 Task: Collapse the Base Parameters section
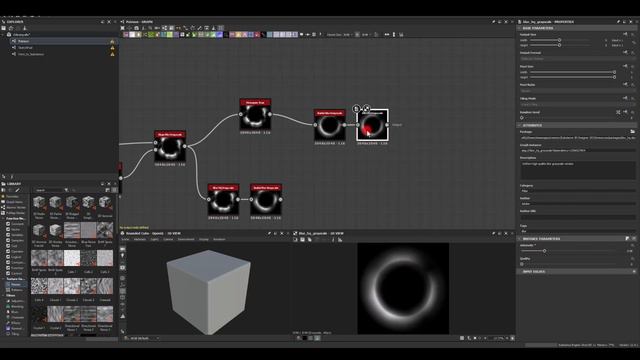tap(519, 28)
